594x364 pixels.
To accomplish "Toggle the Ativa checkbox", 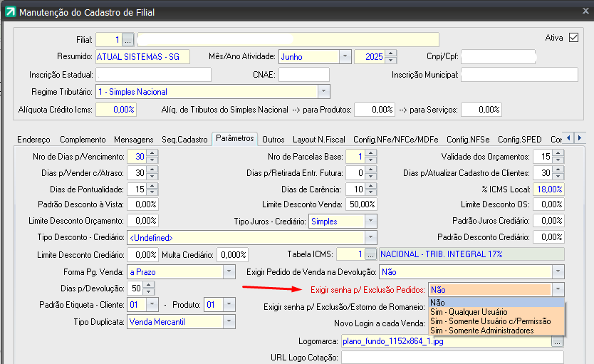I will pyautogui.click(x=573, y=38).
